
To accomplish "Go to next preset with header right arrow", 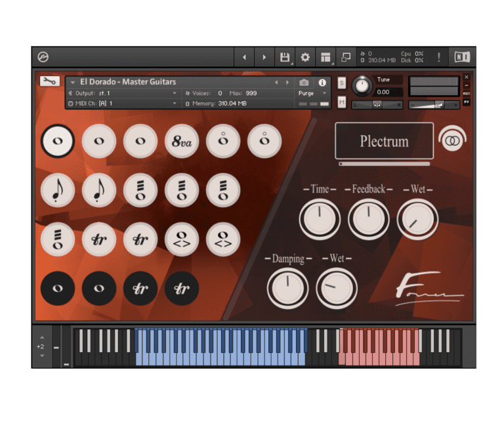I will (x=264, y=57).
